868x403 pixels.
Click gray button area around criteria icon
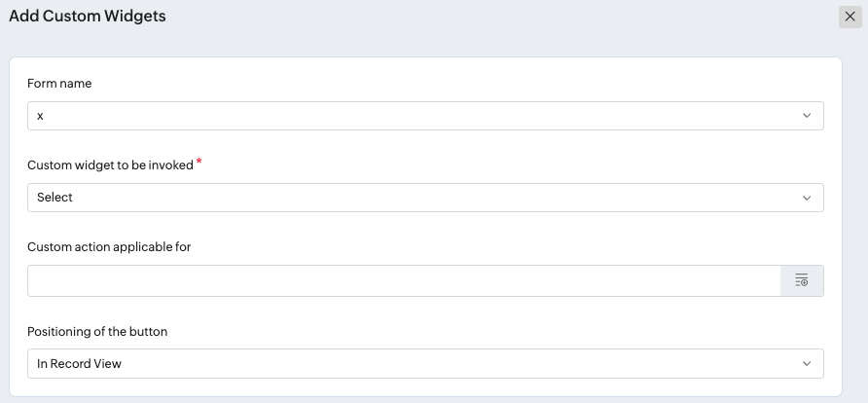point(802,280)
